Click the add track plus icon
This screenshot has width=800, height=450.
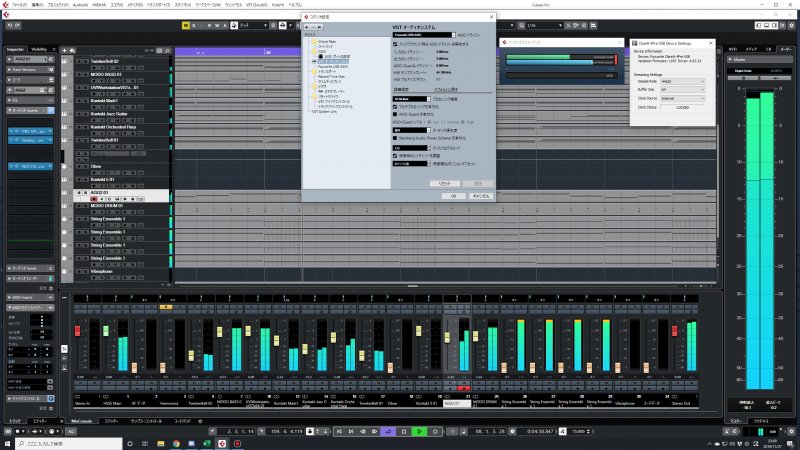click(66, 48)
